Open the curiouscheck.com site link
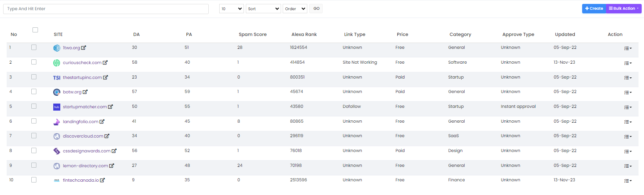Viewport: 644px width, 195px height. (x=82, y=63)
